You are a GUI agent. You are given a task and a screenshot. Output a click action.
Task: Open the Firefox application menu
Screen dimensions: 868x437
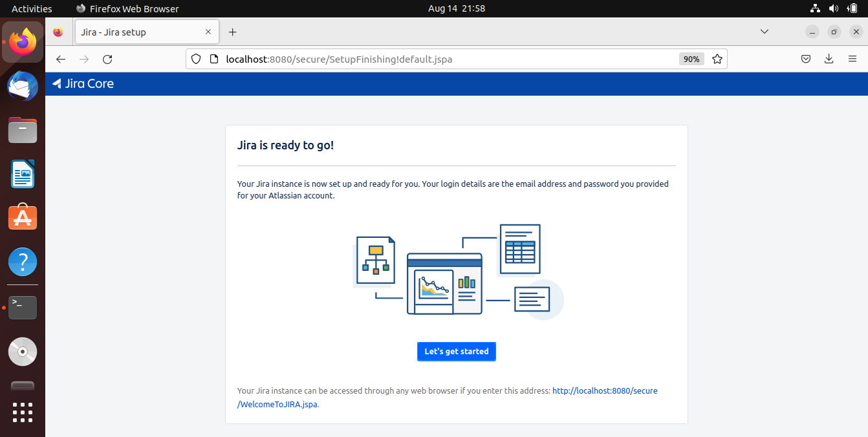[x=852, y=59]
